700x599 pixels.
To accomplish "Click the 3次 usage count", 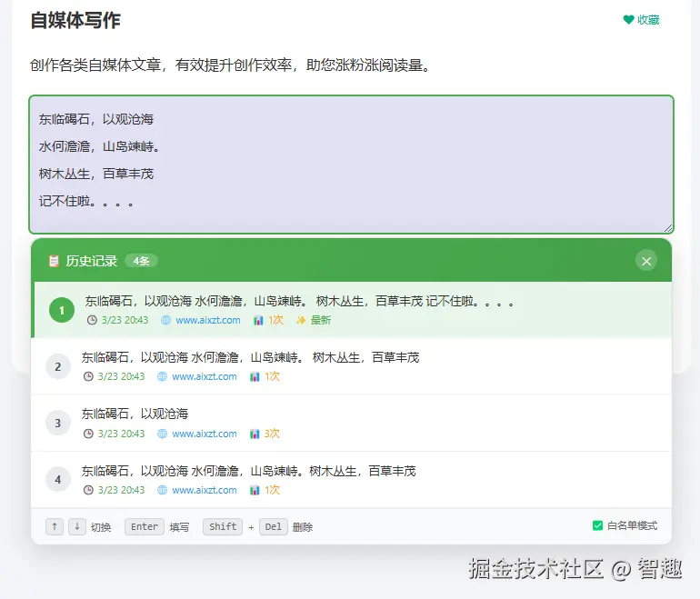I will pos(272,434).
